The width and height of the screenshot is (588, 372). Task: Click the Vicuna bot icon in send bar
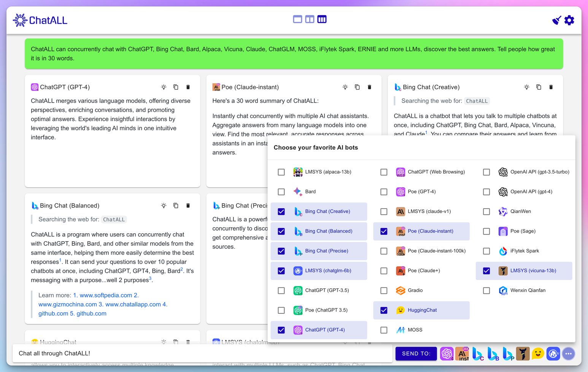tap(523, 354)
